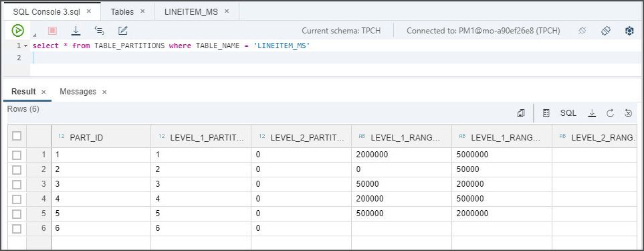Check the checkbox for row 1
Screen dimensions: 644x251
click(x=17, y=155)
